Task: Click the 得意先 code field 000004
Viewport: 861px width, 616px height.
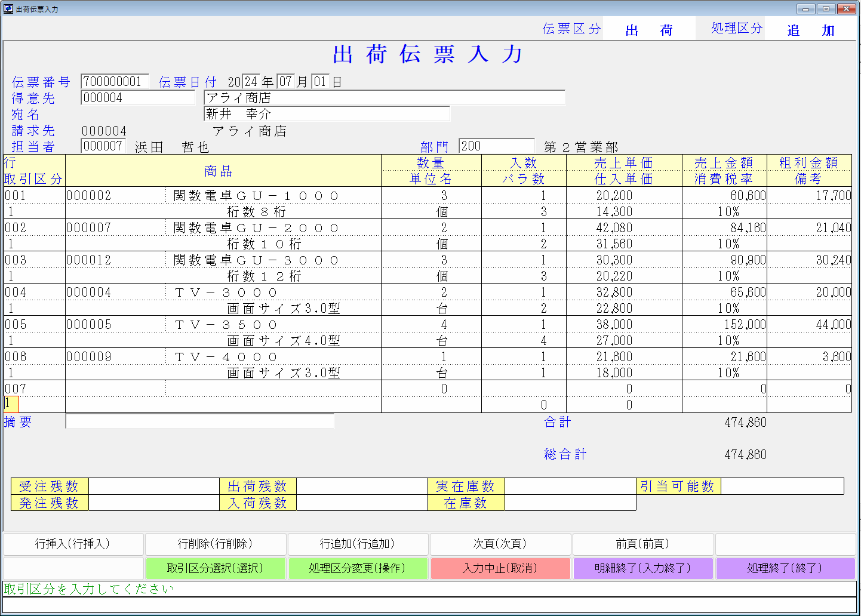Action: click(x=139, y=98)
